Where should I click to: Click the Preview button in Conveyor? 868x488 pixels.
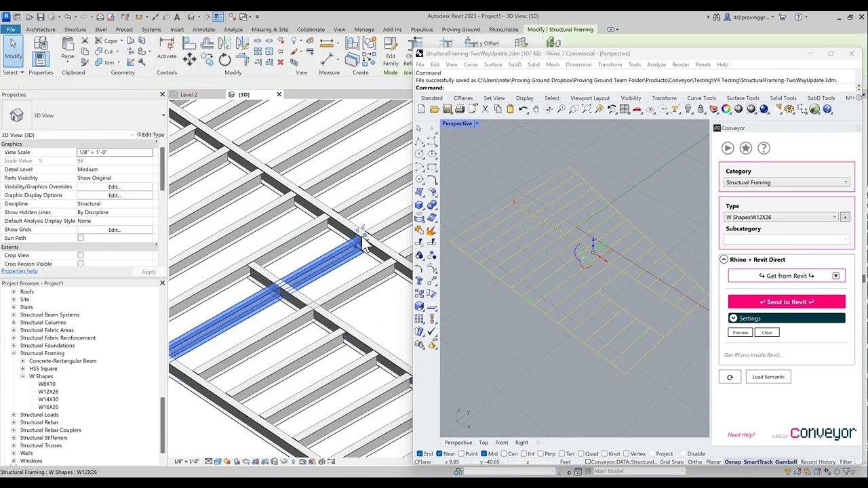740,332
